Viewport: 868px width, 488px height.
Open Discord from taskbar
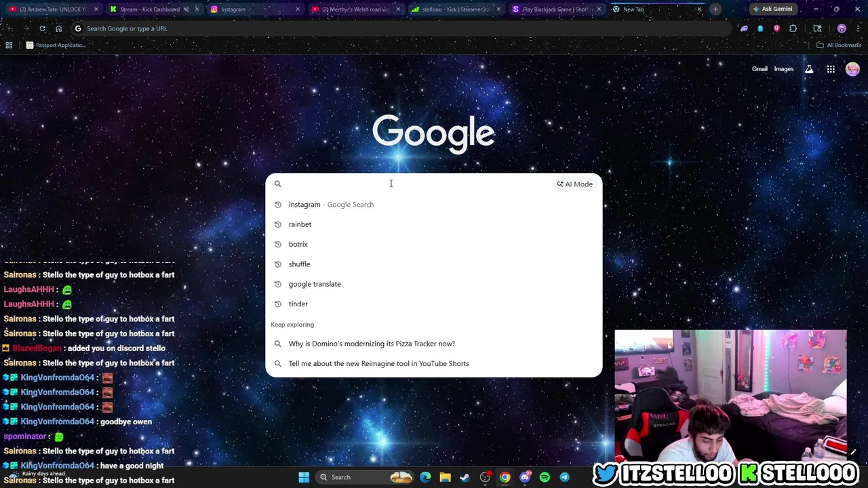pos(525,477)
